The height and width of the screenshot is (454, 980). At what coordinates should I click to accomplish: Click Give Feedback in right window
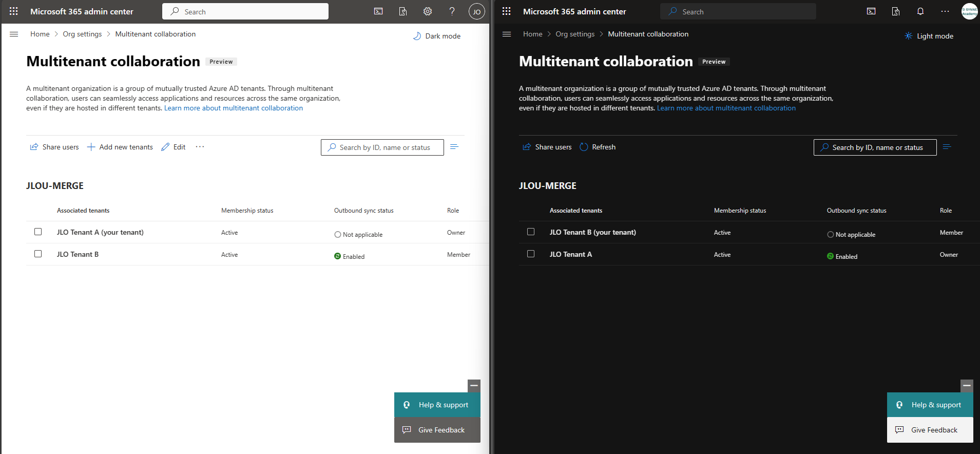(930, 430)
